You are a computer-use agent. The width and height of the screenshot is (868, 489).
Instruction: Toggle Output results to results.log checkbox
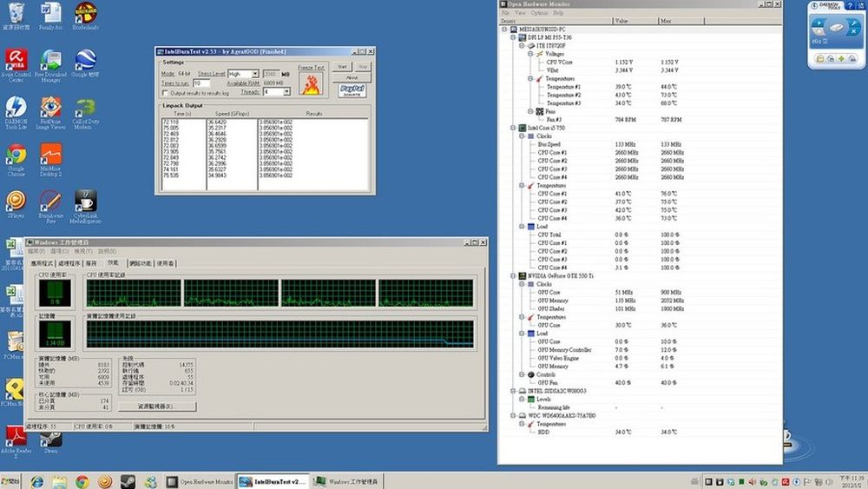pos(165,93)
